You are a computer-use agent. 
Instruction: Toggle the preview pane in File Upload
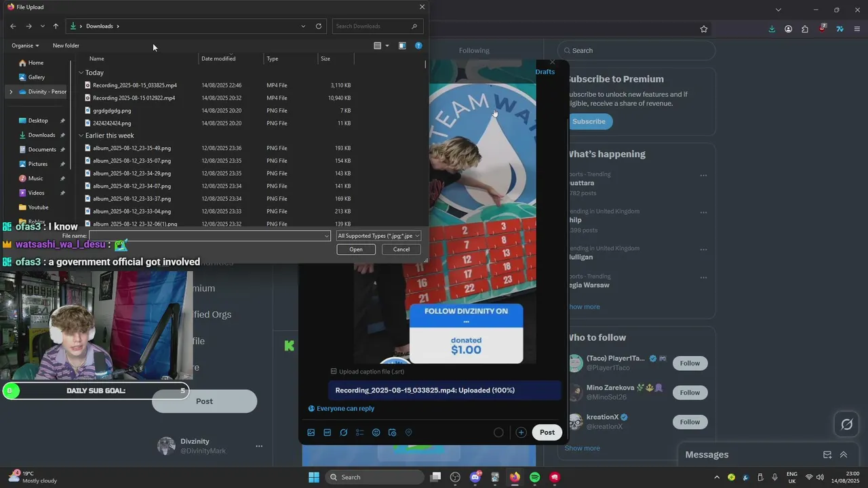402,45
